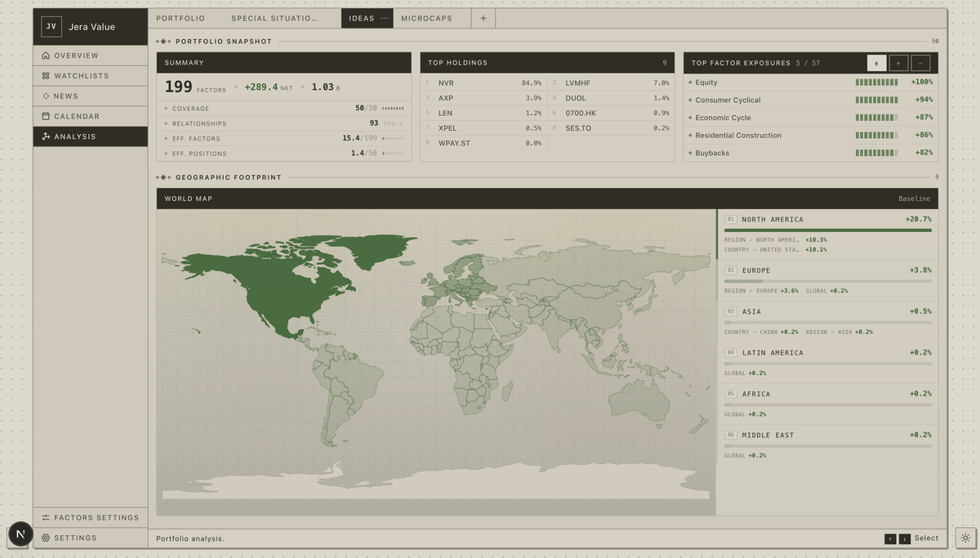Open the 0700.HK holding row
980x558 pixels.
(x=611, y=113)
